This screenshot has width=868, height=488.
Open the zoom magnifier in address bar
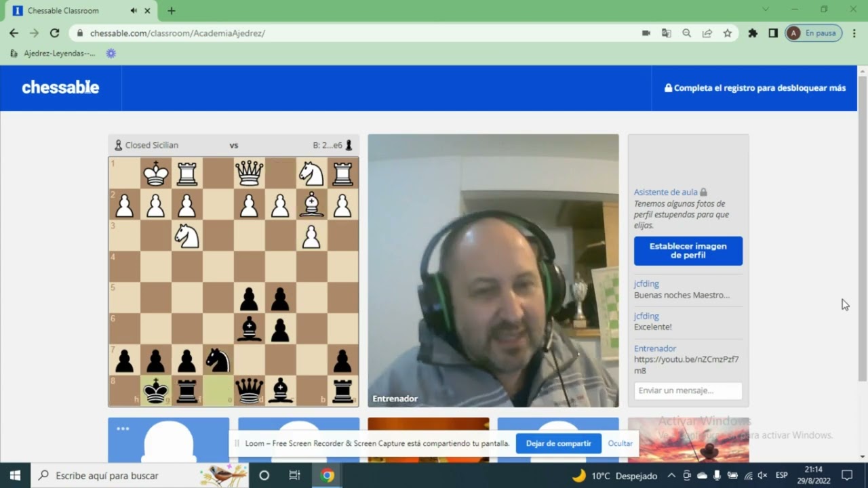(x=687, y=33)
